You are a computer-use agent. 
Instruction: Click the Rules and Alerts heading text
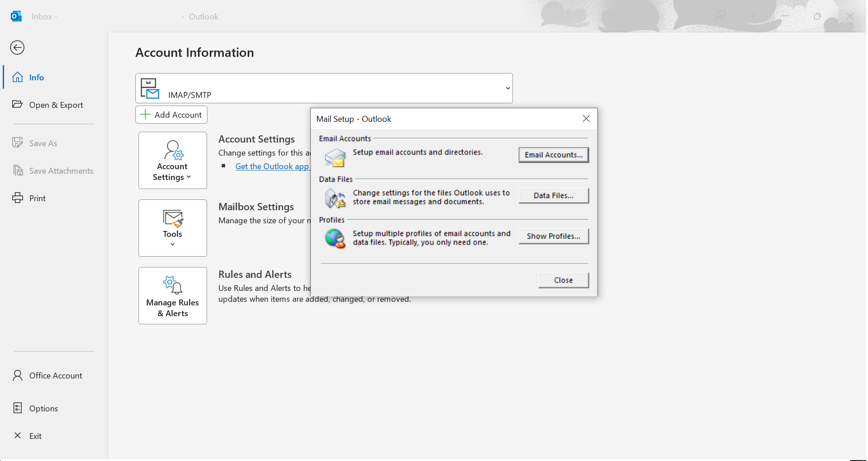(x=255, y=274)
